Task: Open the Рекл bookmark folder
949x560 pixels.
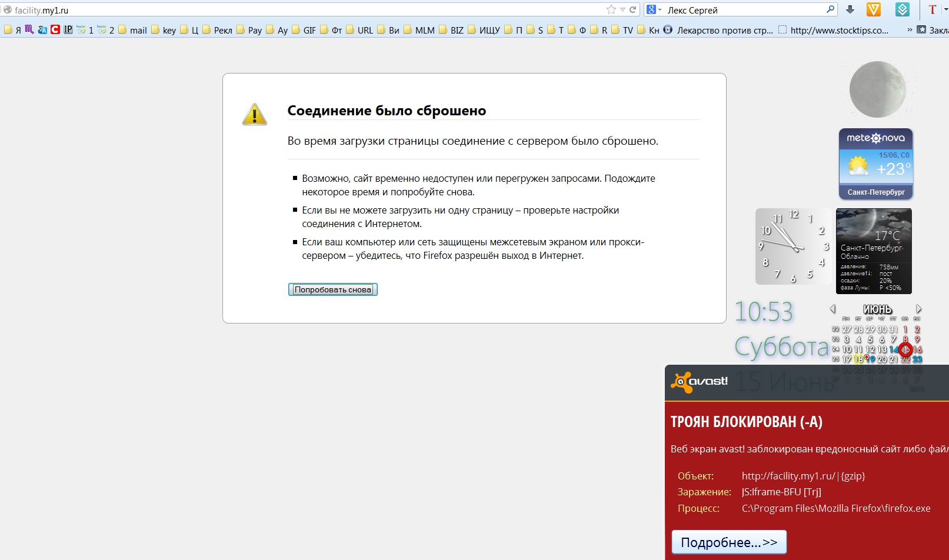Action: pyautogui.click(x=217, y=30)
